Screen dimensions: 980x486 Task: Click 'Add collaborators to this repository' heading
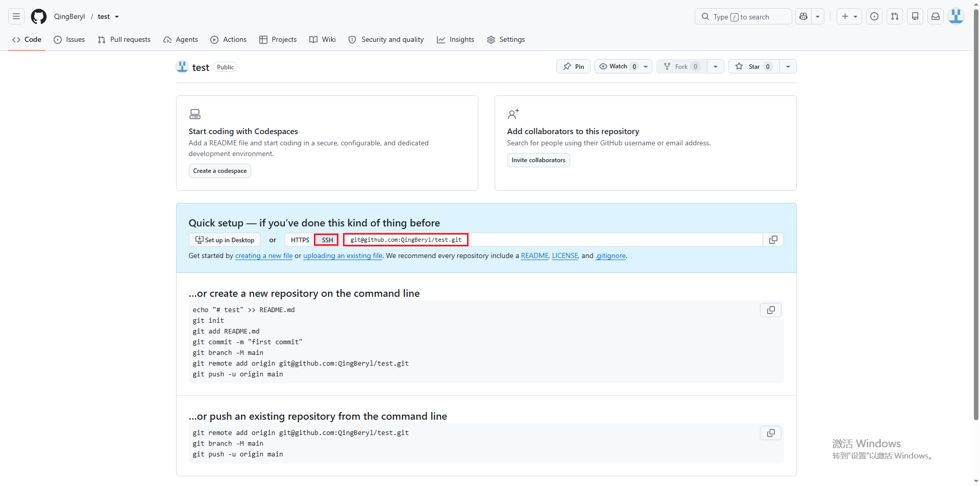coord(573,131)
